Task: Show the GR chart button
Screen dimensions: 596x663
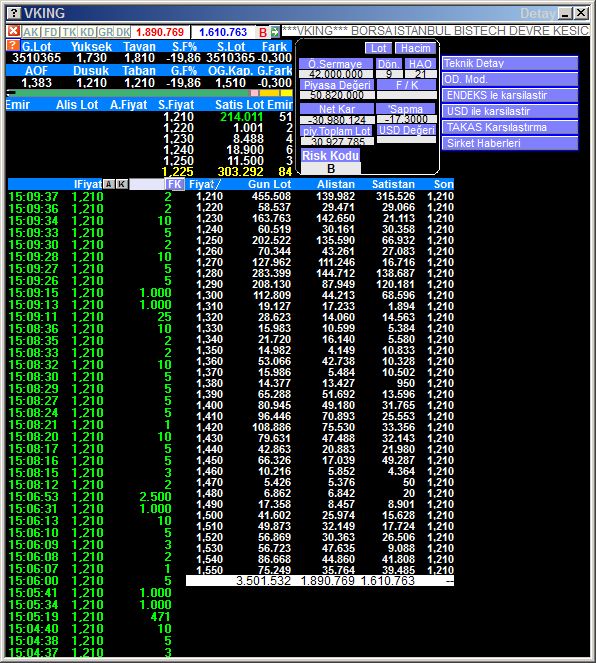Action: point(105,32)
